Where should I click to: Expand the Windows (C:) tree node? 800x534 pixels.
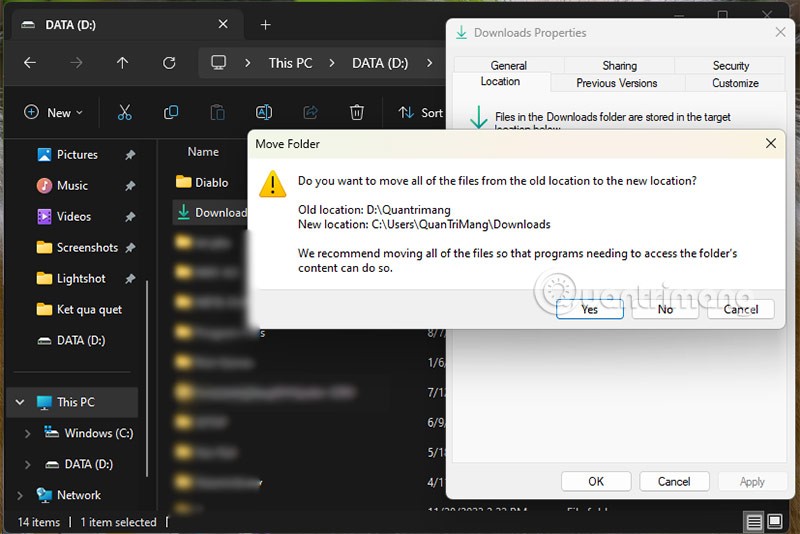pos(27,433)
